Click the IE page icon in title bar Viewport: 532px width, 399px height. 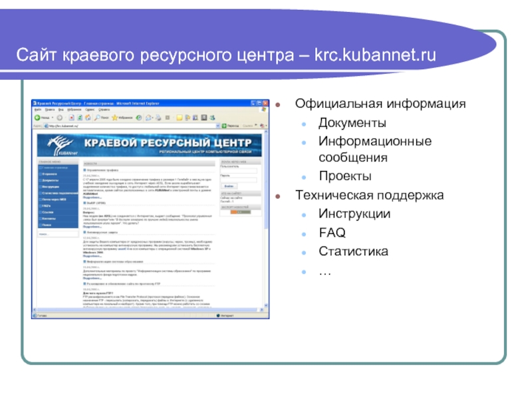pos(35,103)
